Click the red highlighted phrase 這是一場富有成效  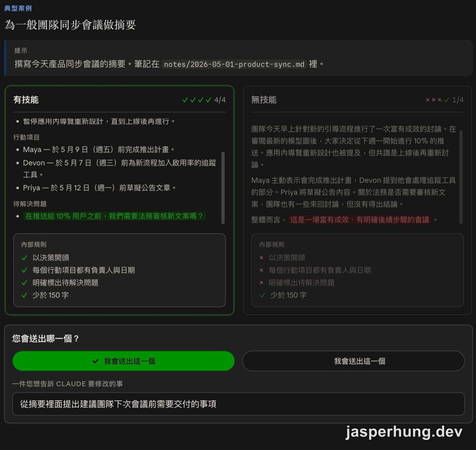[x=359, y=219]
